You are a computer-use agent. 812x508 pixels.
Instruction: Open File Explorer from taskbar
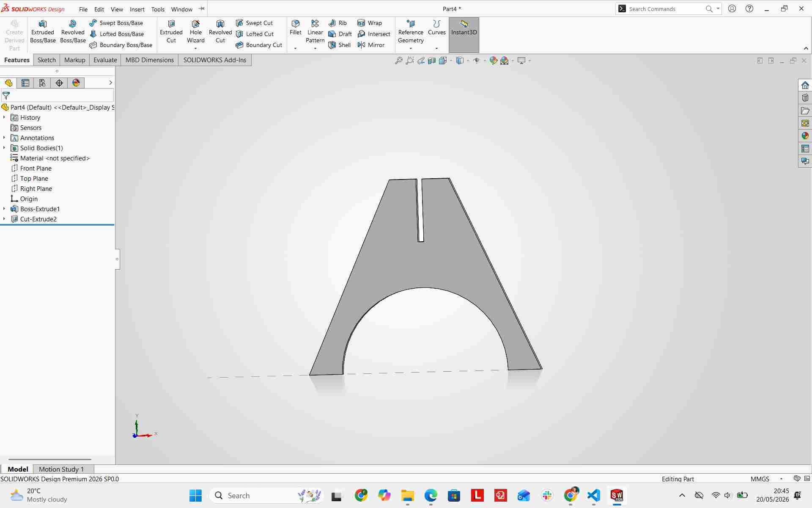[407, 495]
